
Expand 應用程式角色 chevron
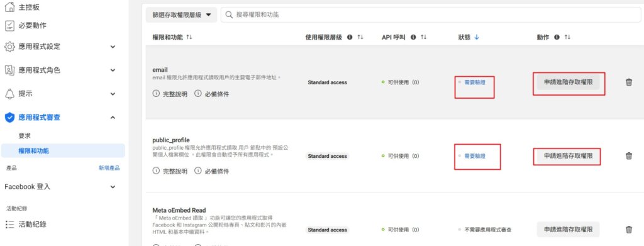(113, 70)
